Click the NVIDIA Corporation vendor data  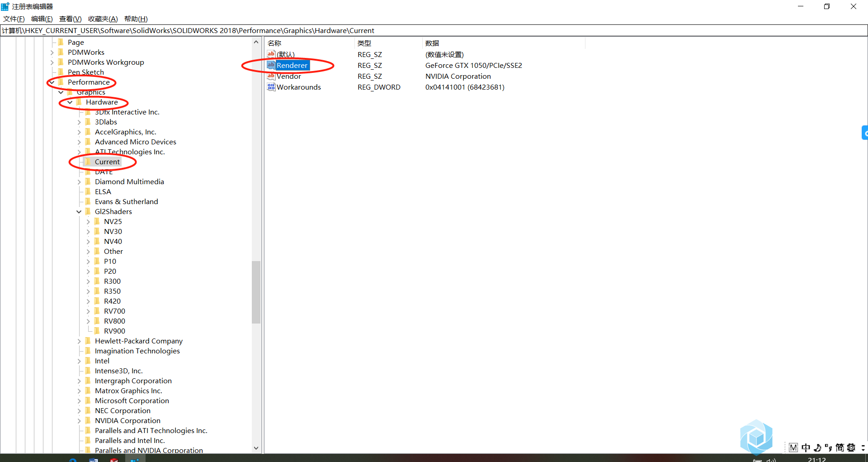pyautogui.click(x=458, y=76)
